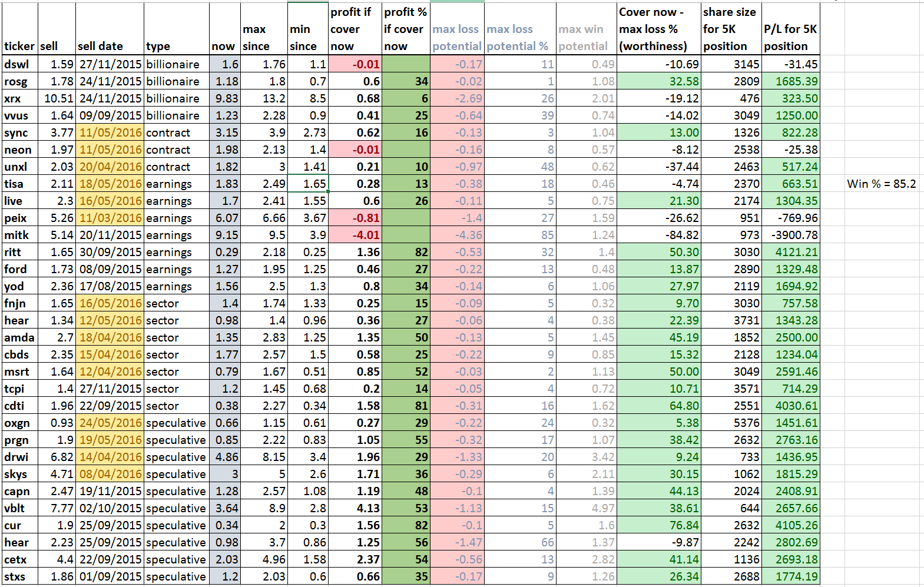Select the 4121.21 P/L cell
Viewport: 924px width, 587px height.
point(790,252)
